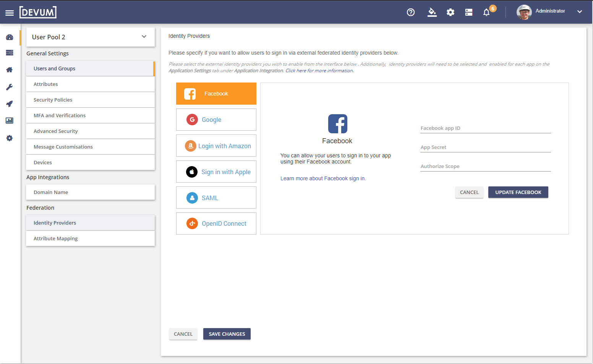Select Attributes in General Settings

click(91, 84)
